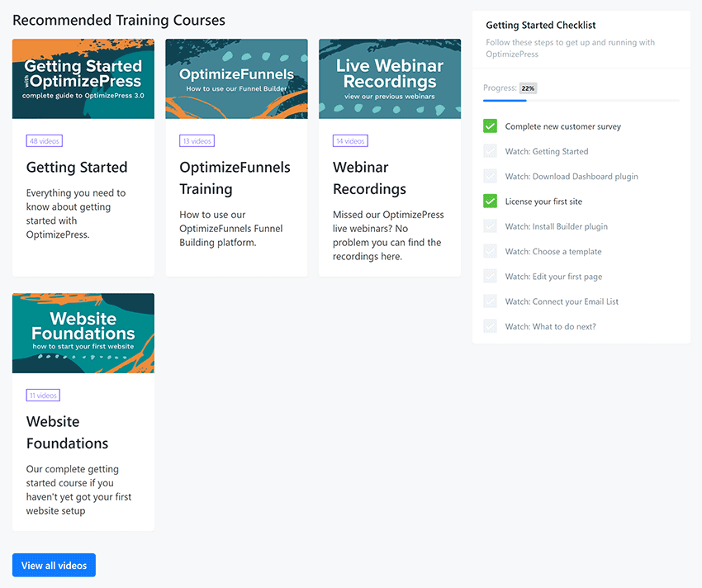Check the Watch: Edit your first page box
This screenshot has width=702, height=588.
click(x=491, y=277)
